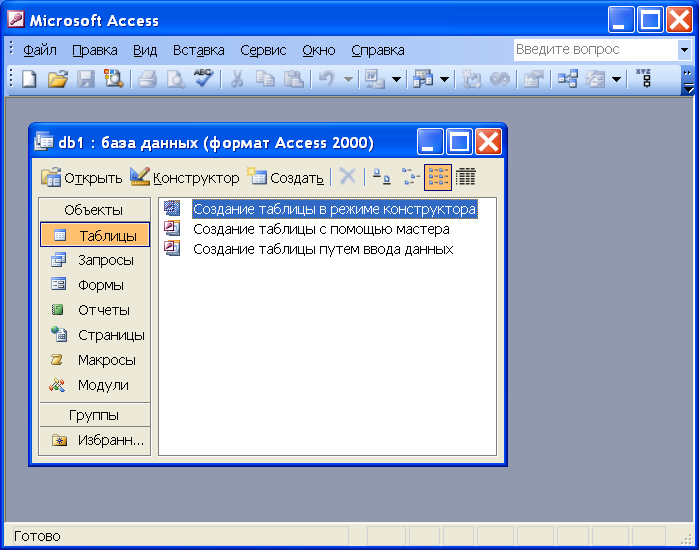Image resolution: width=699 pixels, height=550 pixels.
Task: Click the Analyze icon in toolbar
Action: click(x=423, y=79)
